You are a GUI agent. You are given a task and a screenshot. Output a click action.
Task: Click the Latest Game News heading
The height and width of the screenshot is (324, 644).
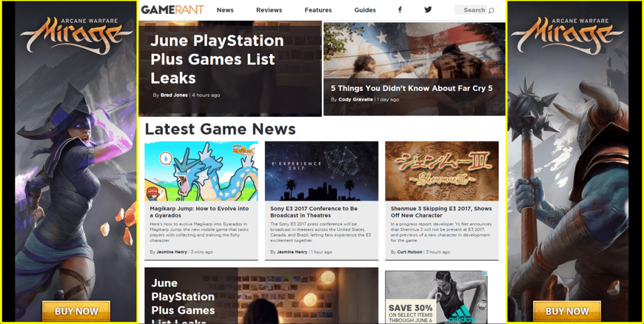(220, 129)
